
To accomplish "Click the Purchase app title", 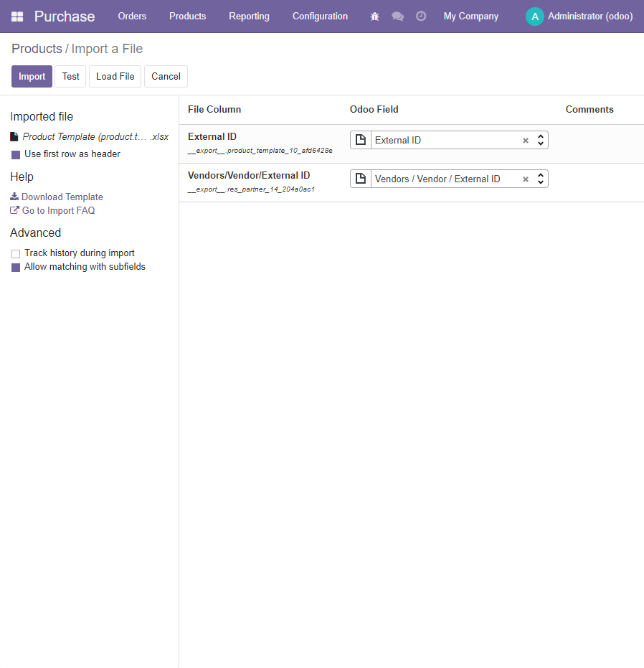I will pyautogui.click(x=65, y=17).
